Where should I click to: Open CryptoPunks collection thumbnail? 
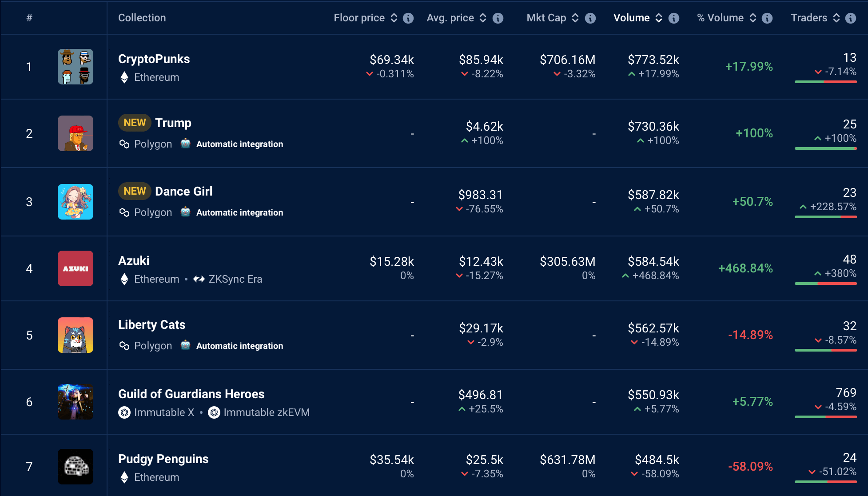[x=76, y=67]
